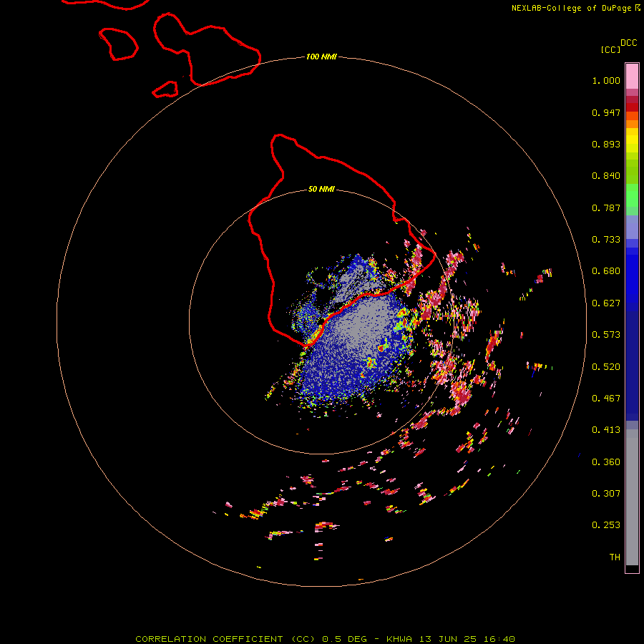Click the 0.360 scale value
The width and height of the screenshot is (644, 644).
coord(606,462)
